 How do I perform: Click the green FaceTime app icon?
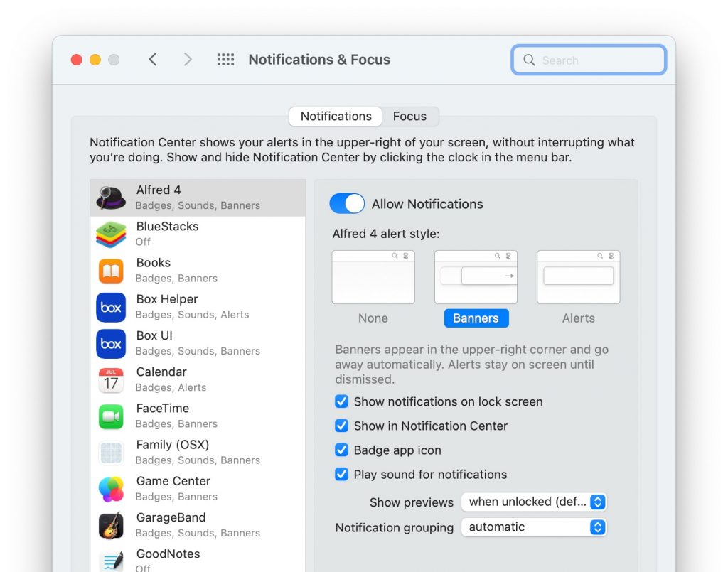pos(111,416)
